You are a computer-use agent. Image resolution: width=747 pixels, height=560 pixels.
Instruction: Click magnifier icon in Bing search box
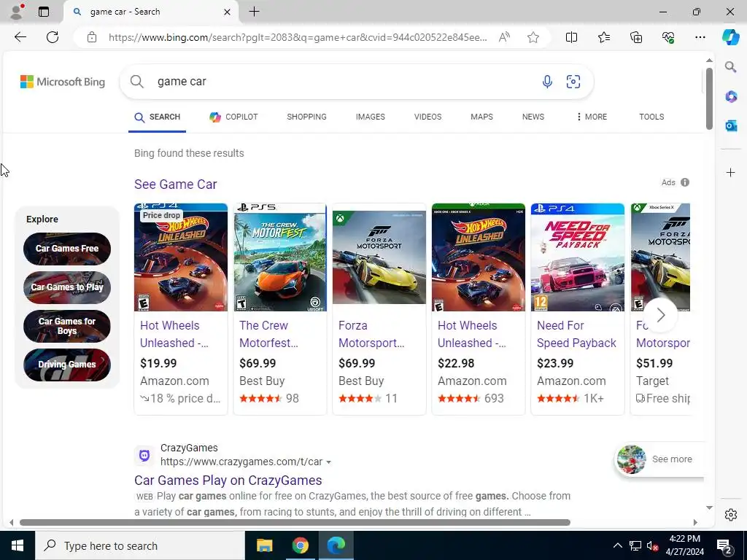[x=136, y=82]
